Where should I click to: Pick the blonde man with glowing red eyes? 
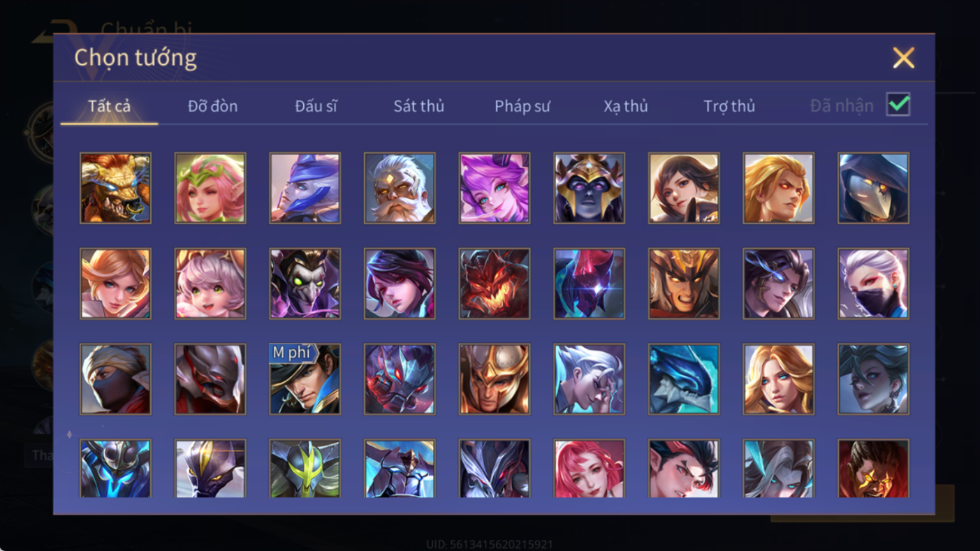(x=779, y=189)
